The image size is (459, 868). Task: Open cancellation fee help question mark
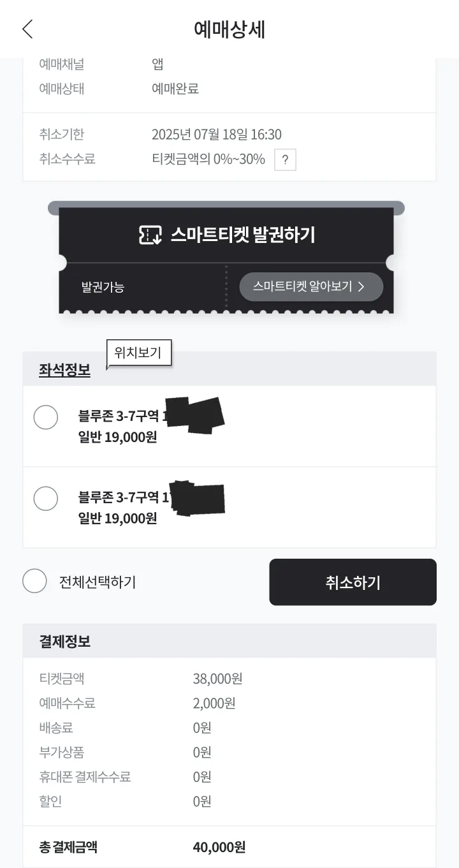tap(285, 160)
